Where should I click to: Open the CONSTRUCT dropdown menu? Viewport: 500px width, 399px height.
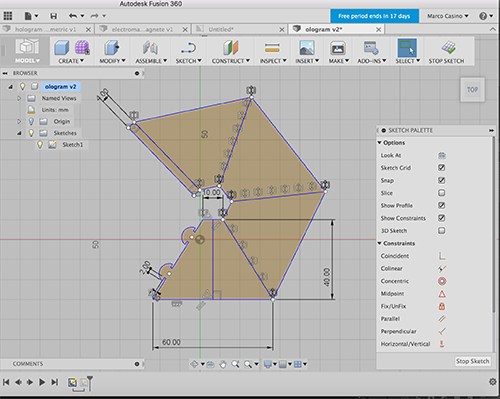coord(231,61)
